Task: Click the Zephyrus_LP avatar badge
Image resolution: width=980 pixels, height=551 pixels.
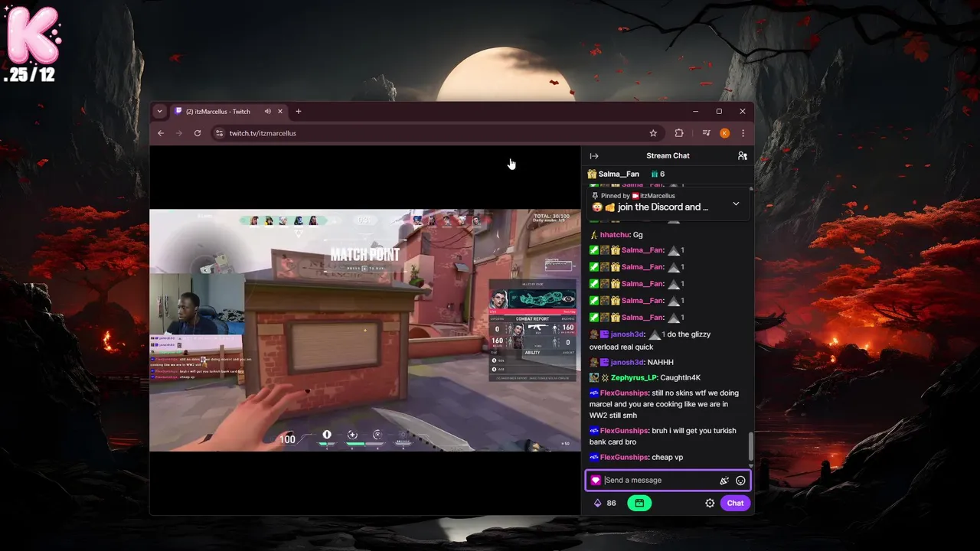Action: tap(594, 378)
